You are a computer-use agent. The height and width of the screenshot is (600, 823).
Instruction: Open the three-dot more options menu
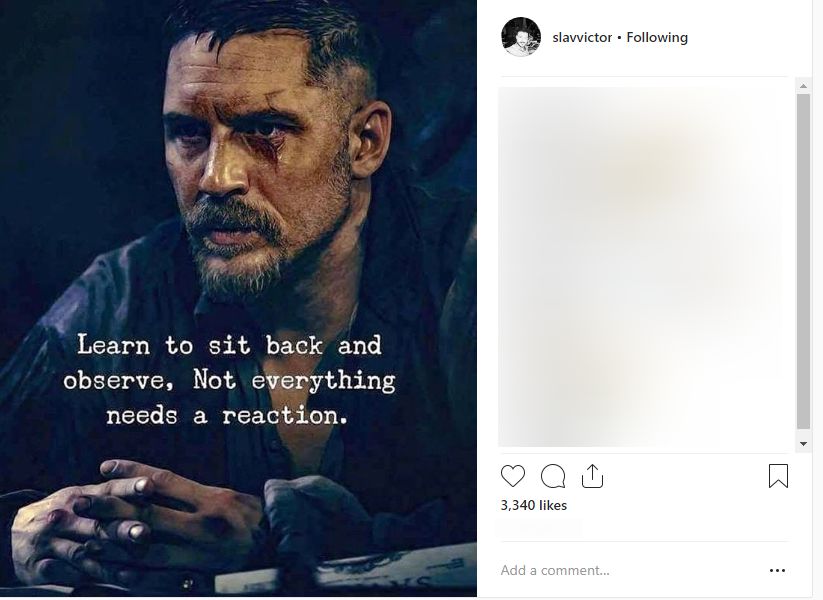pos(777,571)
